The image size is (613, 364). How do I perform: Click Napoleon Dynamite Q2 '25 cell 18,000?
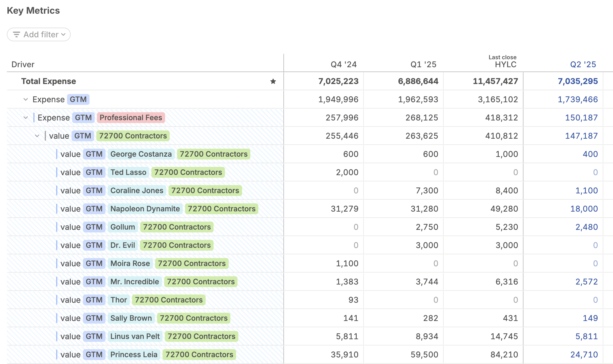point(584,209)
